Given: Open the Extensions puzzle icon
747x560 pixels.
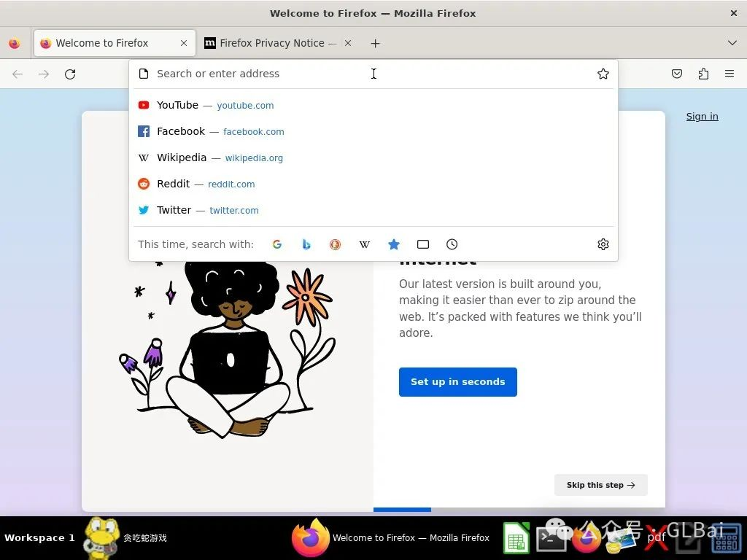Looking at the screenshot, I should click(x=703, y=74).
